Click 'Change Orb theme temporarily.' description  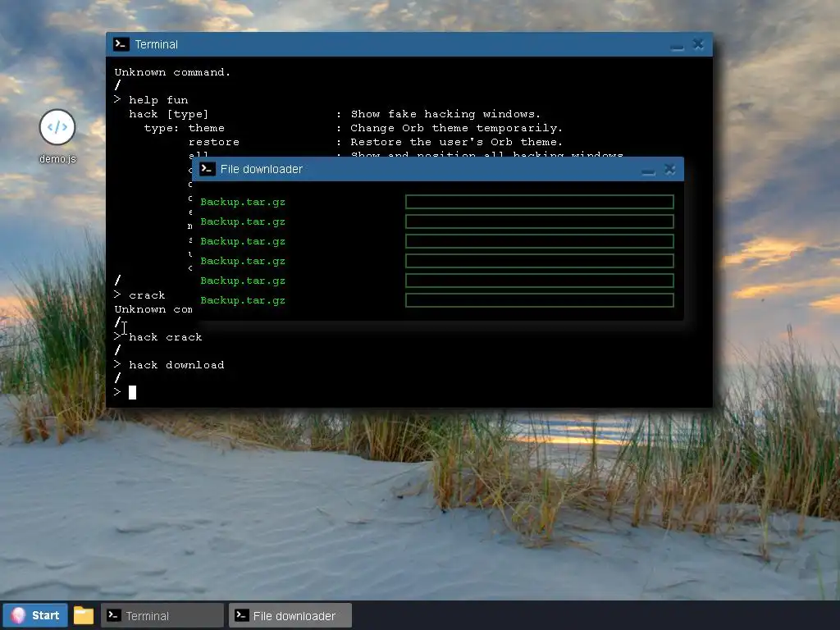tap(456, 128)
